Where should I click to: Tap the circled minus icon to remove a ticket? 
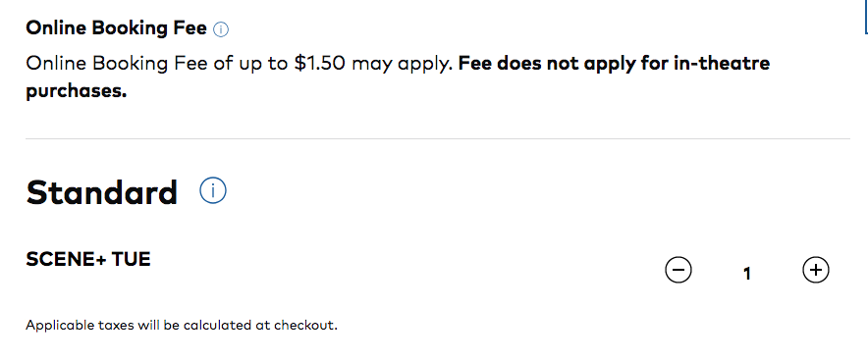[x=678, y=270]
